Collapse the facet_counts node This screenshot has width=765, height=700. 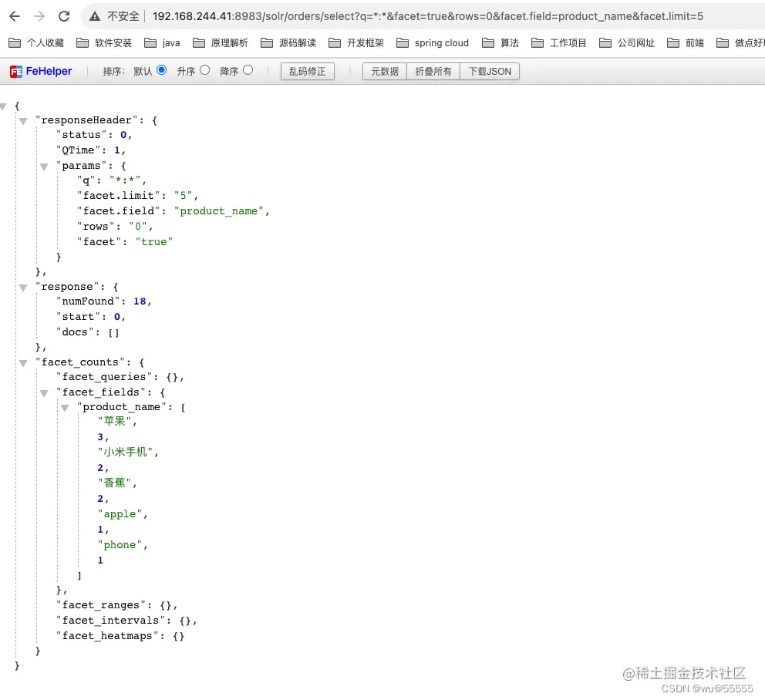[23, 363]
